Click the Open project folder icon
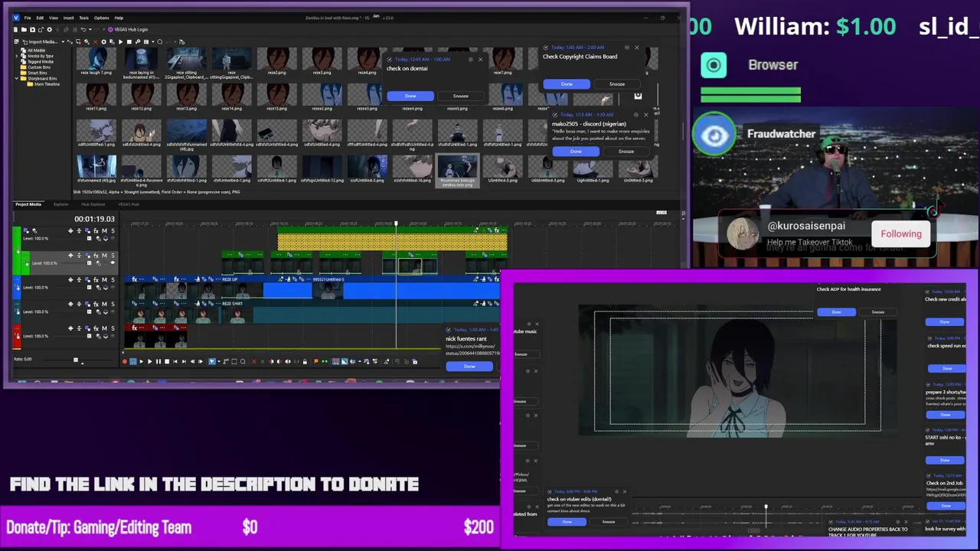The height and width of the screenshot is (551, 980). point(24,29)
